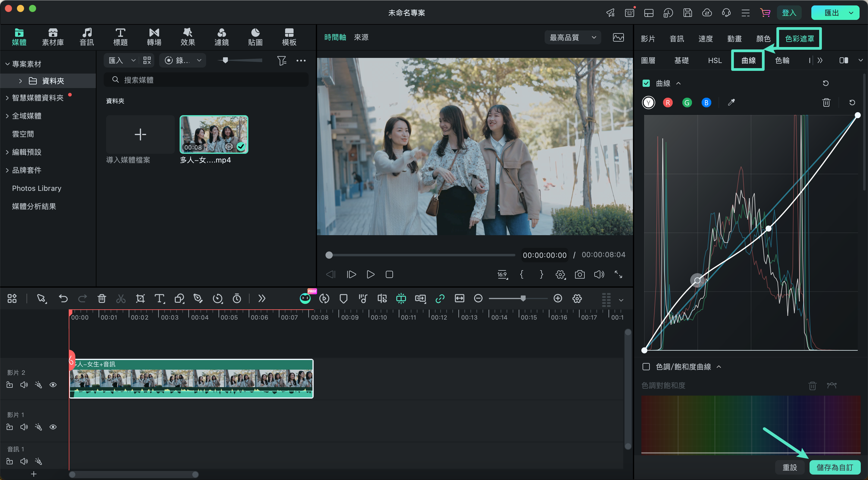
Task: Click the media thumbnail size slider
Action: pos(225,60)
